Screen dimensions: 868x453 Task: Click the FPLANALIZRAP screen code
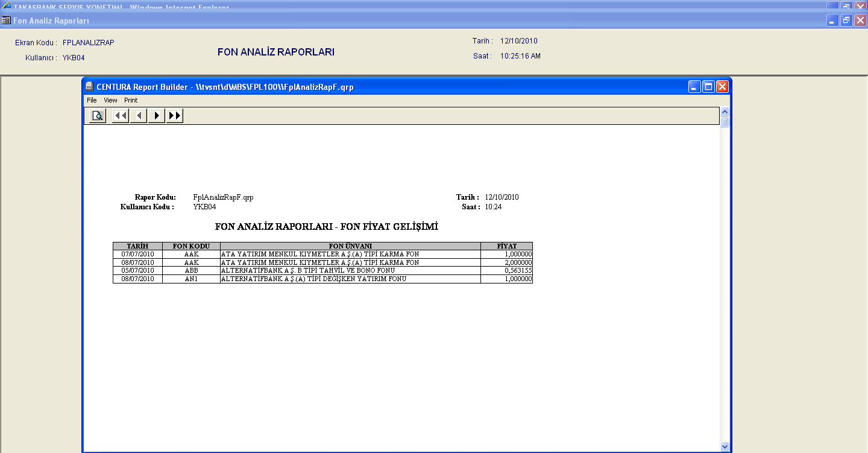[89, 43]
